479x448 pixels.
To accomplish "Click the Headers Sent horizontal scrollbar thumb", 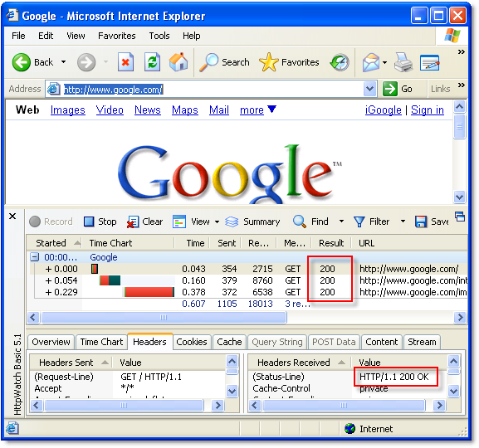I will (124, 405).
